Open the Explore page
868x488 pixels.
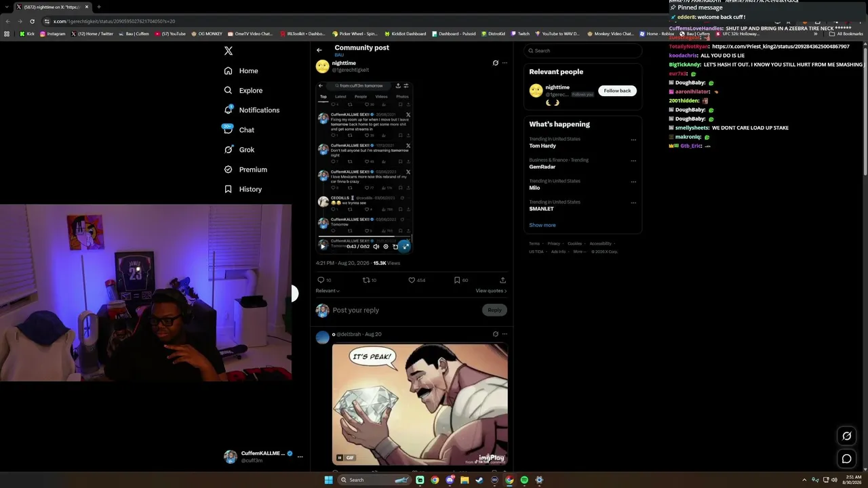(x=243, y=90)
